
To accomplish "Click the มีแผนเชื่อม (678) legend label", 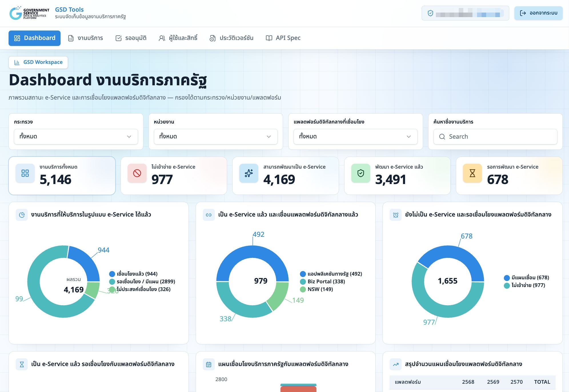I will click(530, 278).
